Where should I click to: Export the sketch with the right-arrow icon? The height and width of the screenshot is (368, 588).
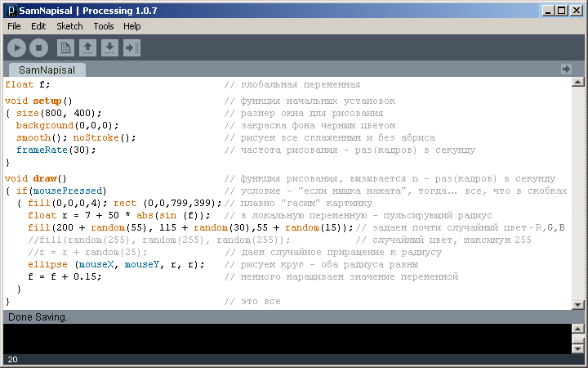coord(131,48)
